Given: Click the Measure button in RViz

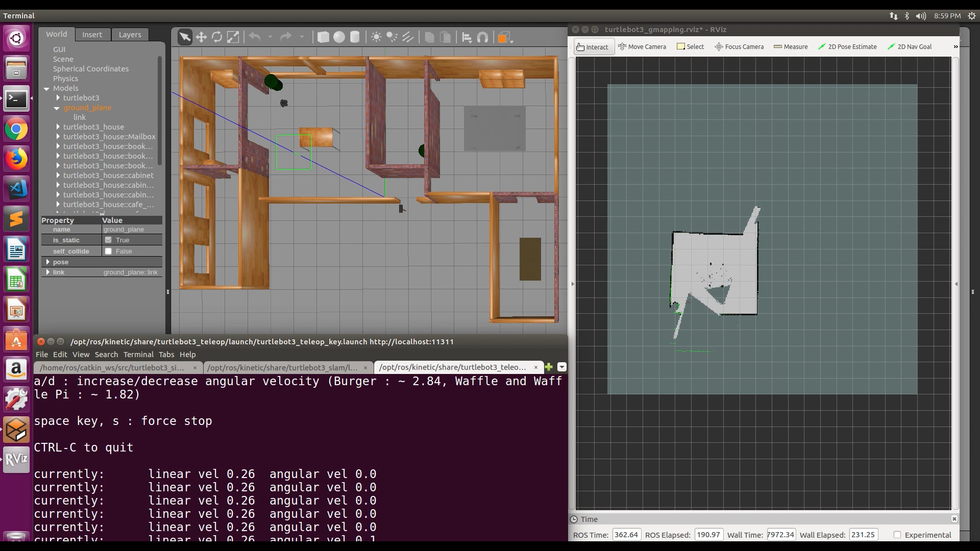Looking at the screenshot, I should (x=791, y=46).
